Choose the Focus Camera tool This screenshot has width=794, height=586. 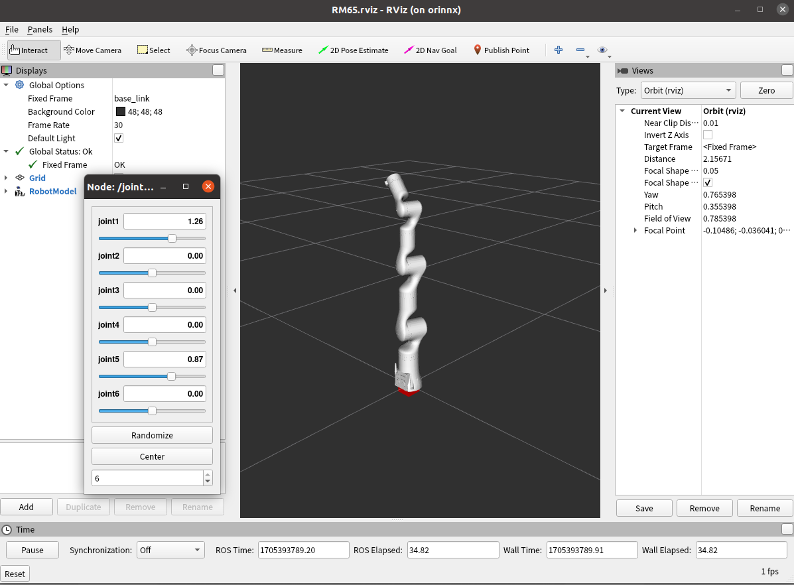click(x=216, y=50)
